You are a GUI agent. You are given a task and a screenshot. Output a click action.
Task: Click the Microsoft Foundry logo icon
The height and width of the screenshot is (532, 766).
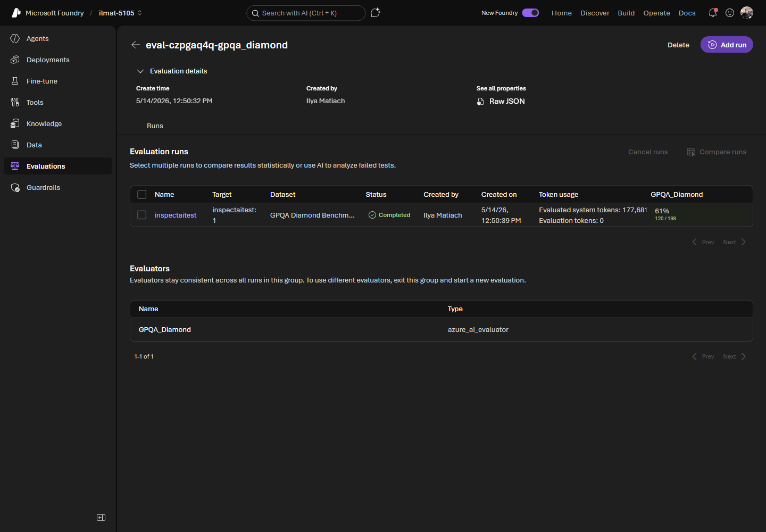pyautogui.click(x=16, y=13)
